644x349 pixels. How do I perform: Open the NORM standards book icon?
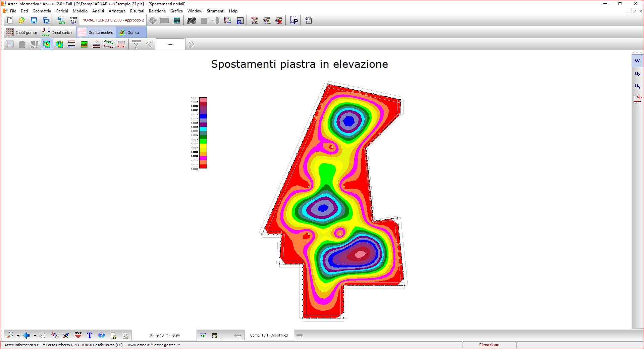point(73,21)
